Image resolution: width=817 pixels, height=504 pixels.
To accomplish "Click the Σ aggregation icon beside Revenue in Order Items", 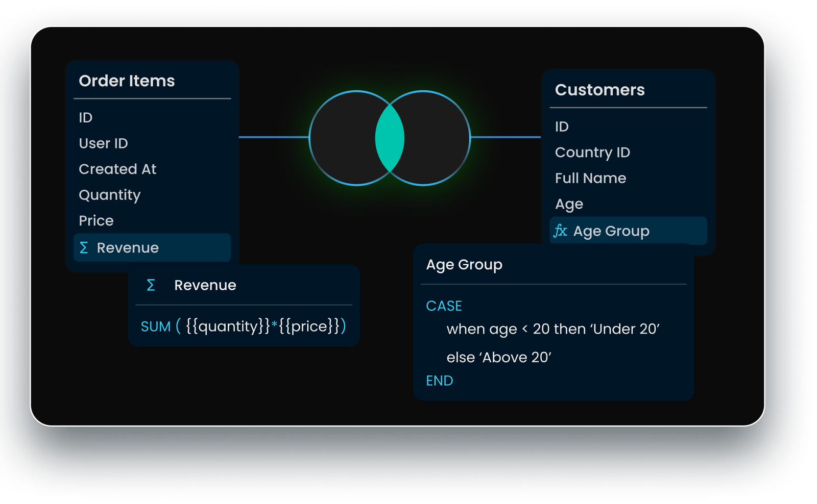I will tap(85, 248).
